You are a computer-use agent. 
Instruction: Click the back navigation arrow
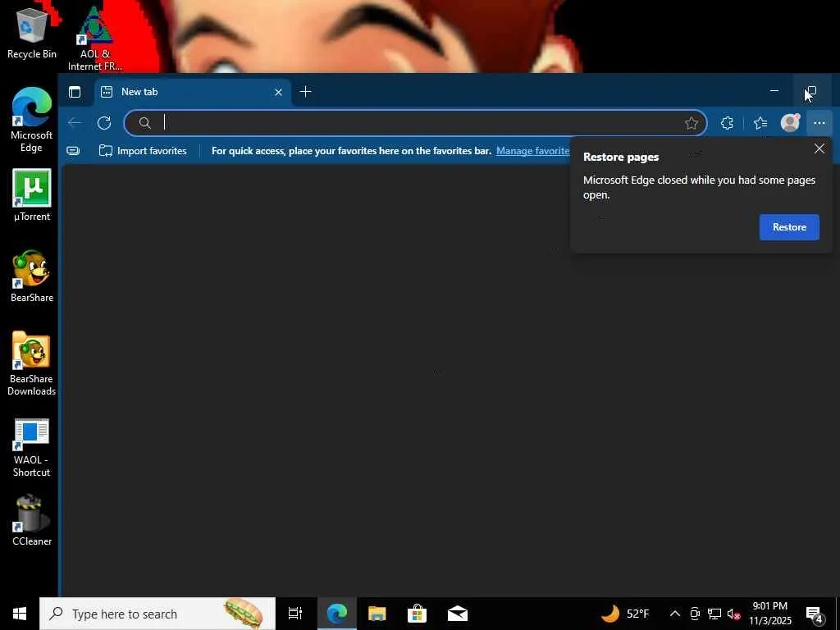click(x=75, y=123)
